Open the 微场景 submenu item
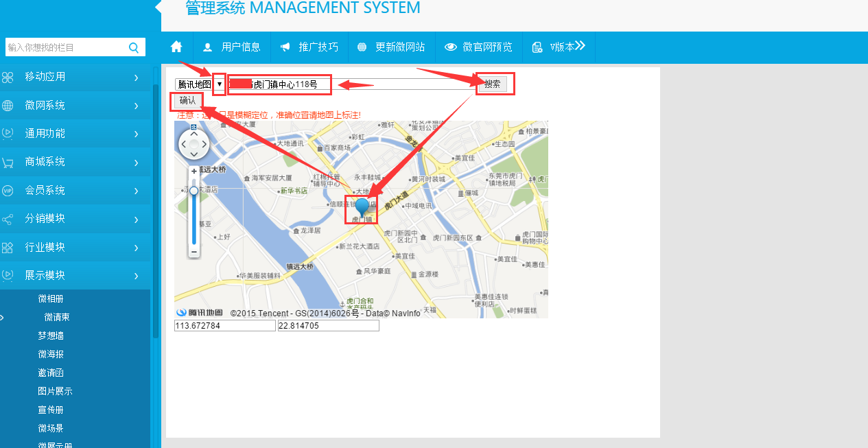Image resolution: width=868 pixels, height=448 pixels. tap(51, 429)
